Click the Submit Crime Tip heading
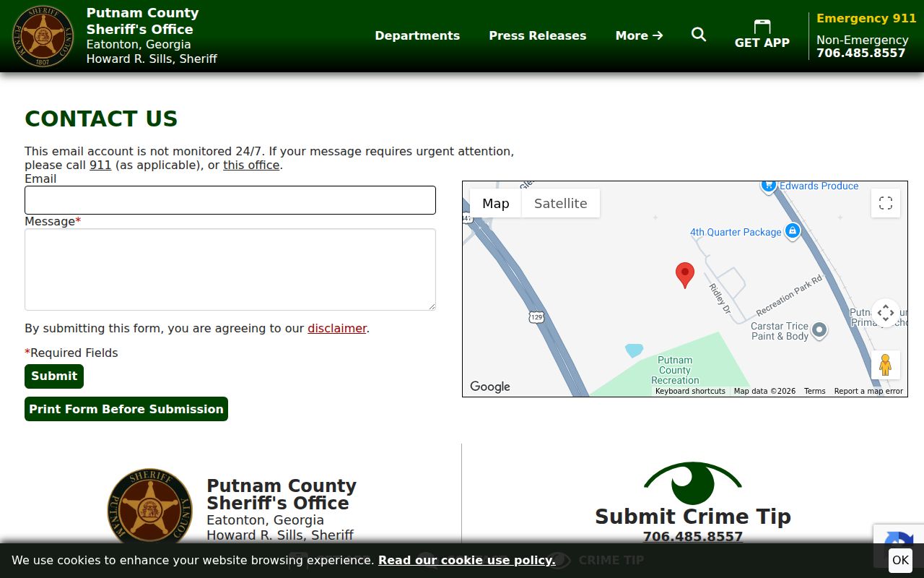 (693, 516)
